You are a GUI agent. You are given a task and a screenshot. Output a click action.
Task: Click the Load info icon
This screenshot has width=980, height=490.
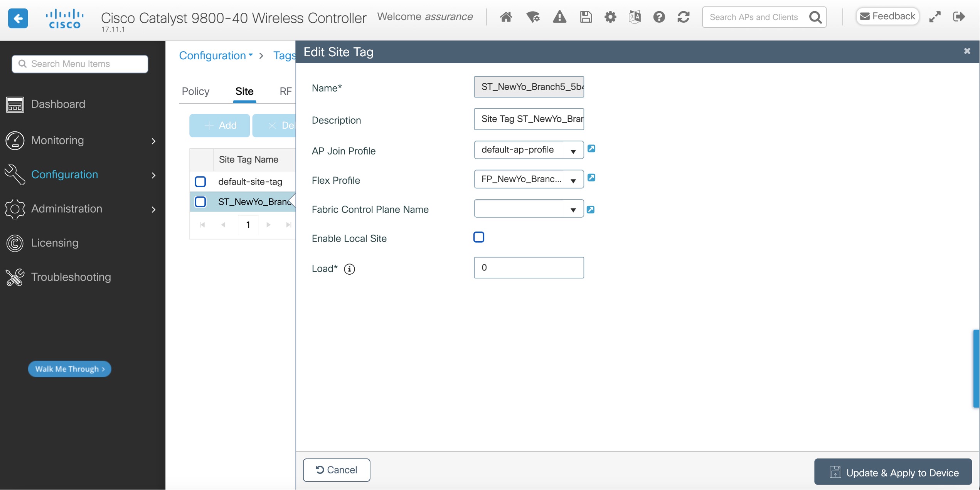349,269
